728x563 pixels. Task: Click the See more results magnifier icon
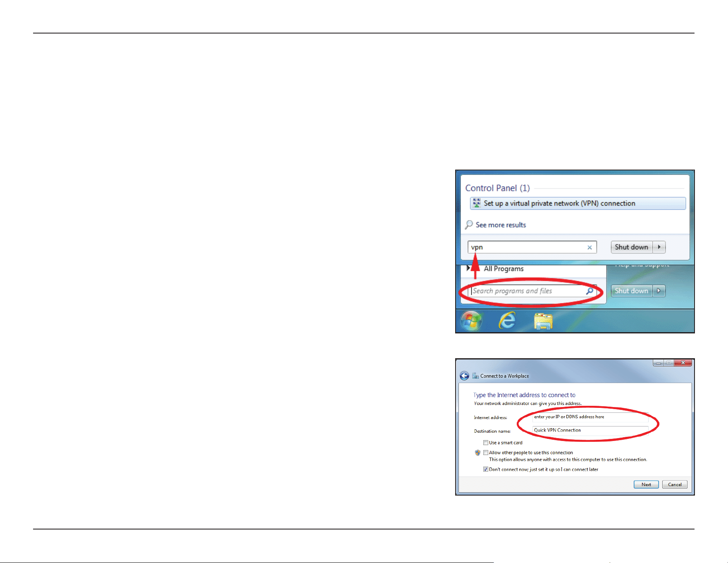tap(469, 225)
